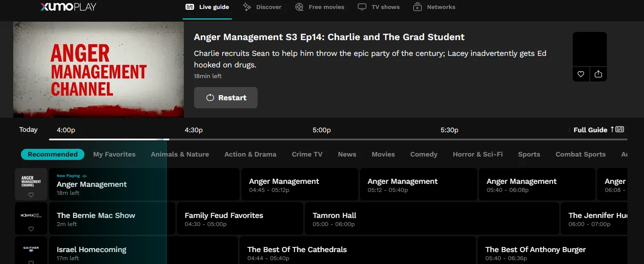Favorite the current program with heart icon
The image size is (644, 264).
[x=581, y=74]
